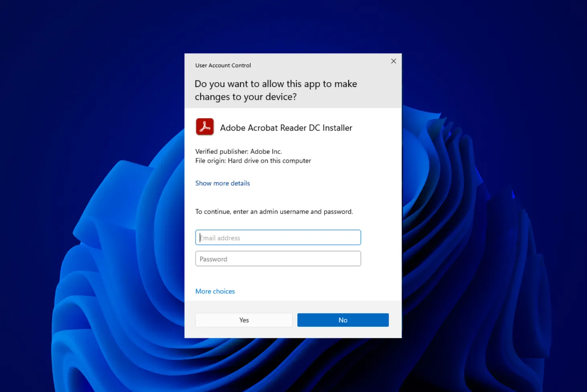
Task: Expand the More choices link
Action: (x=215, y=291)
